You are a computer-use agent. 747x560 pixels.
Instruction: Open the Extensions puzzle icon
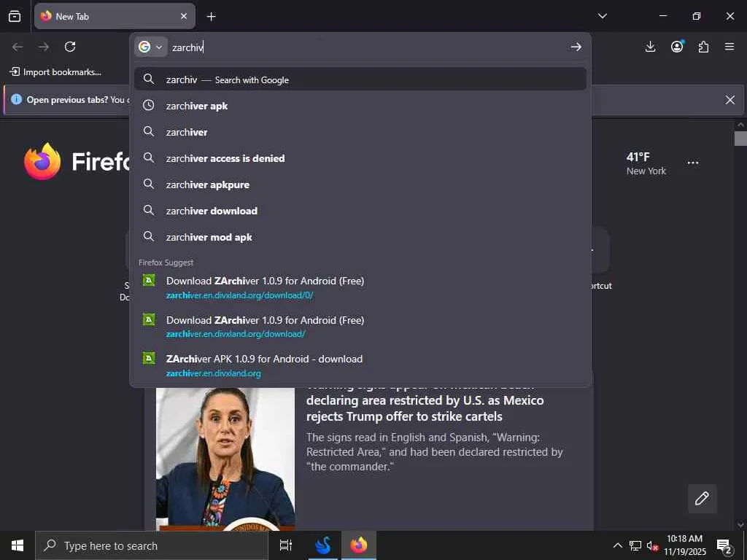703,47
